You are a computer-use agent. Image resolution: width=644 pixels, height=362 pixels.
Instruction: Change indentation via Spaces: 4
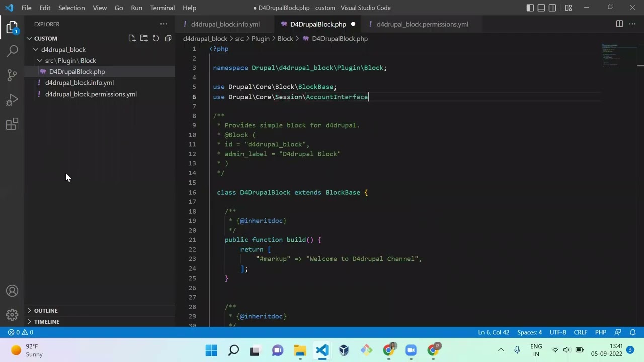(530, 332)
